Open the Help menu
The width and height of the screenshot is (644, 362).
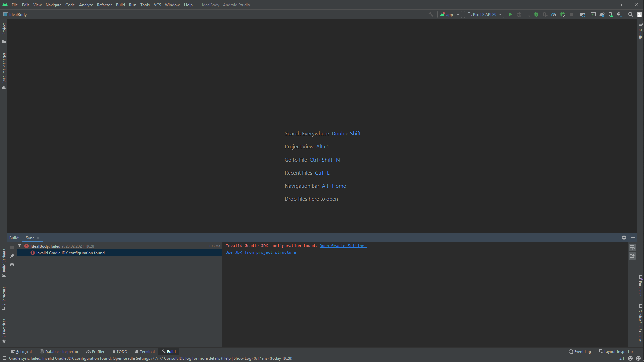pos(188,5)
